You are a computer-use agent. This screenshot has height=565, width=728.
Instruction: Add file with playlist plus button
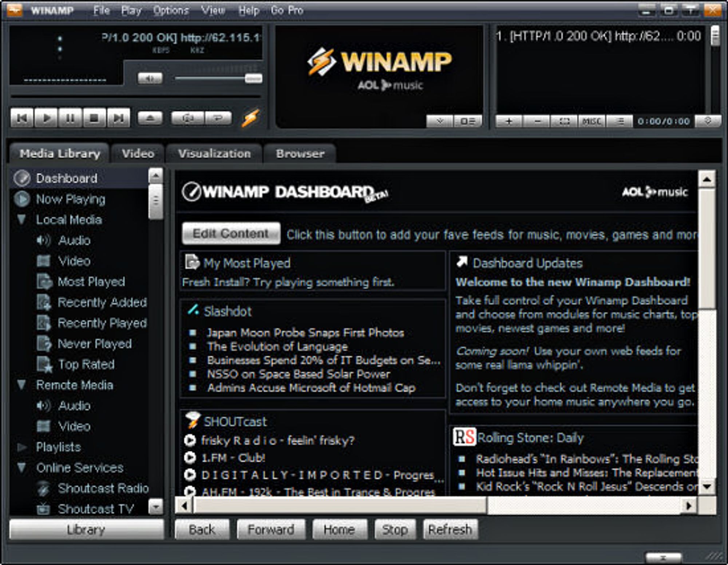pos(509,122)
